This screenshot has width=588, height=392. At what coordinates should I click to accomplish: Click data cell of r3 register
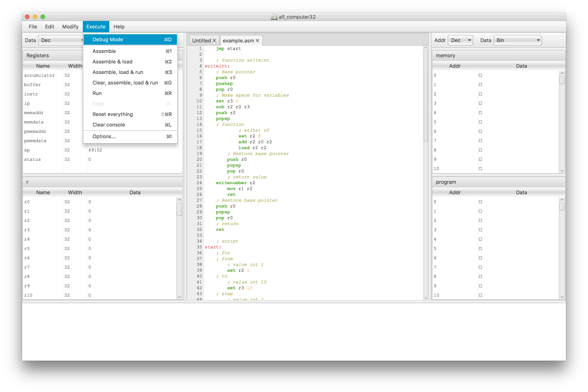132,230
